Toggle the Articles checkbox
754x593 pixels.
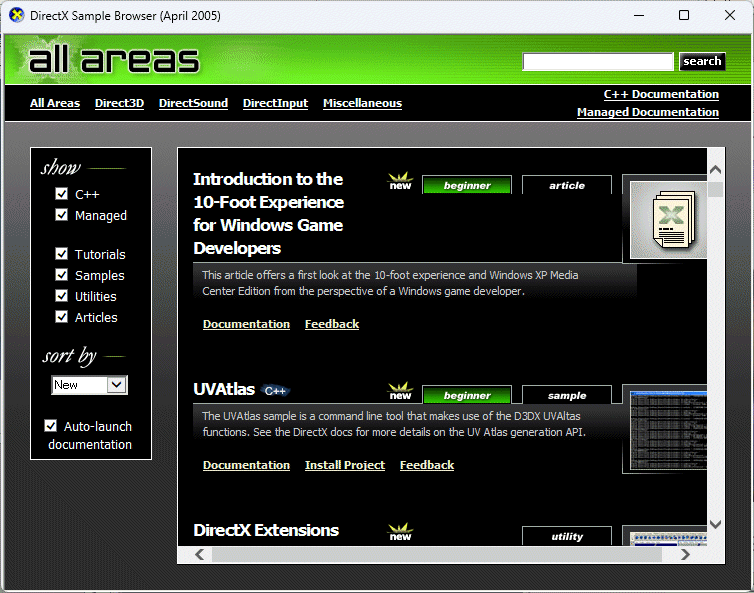point(62,317)
